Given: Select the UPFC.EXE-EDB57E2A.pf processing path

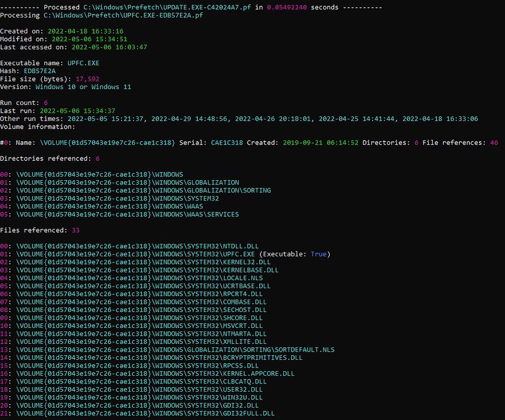Looking at the screenshot, I should point(123,15).
